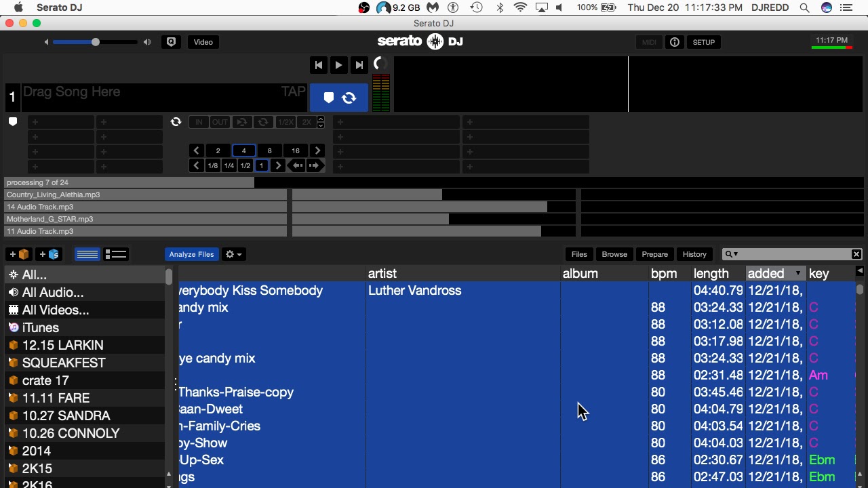The height and width of the screenshot is (488, 868).
Task: Click the All Videos film icon
Action: tap(13, 310)
